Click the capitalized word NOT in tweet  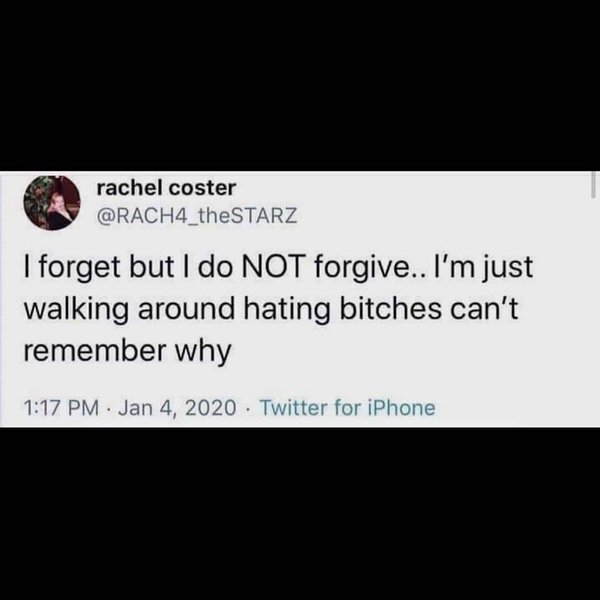pyautogui.click(x=273, y=267)
